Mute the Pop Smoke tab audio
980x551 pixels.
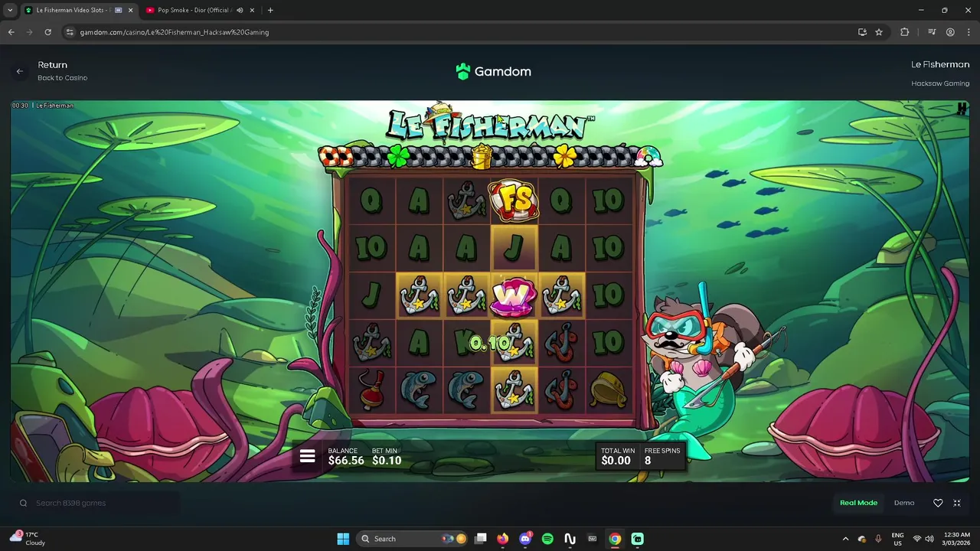240,10
